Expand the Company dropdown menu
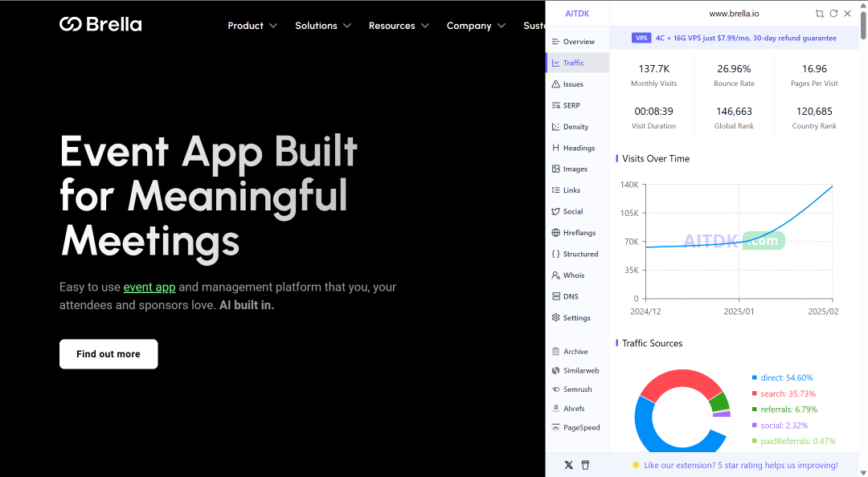Screen dimensions: 868x477 pos(476,26)
